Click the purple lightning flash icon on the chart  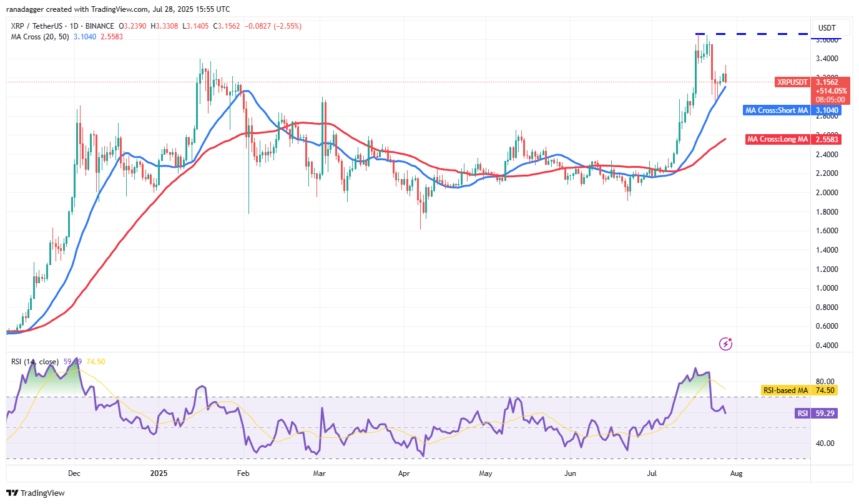pyautogui.click(x=724, y=344)
